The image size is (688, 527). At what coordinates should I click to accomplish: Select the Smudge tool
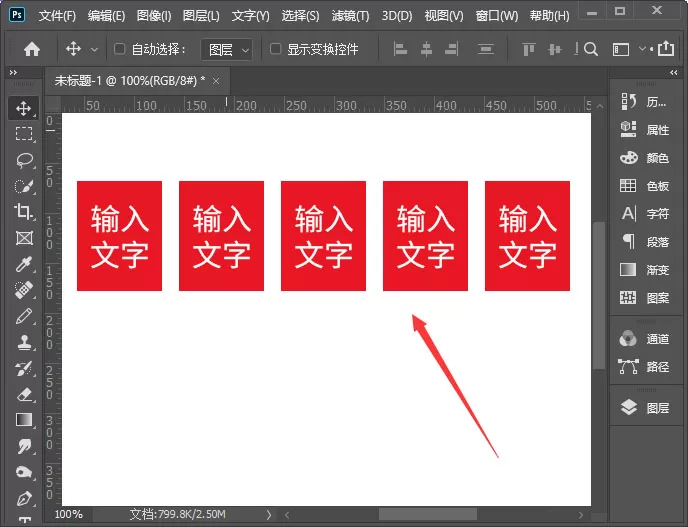(x=24, y=446)
